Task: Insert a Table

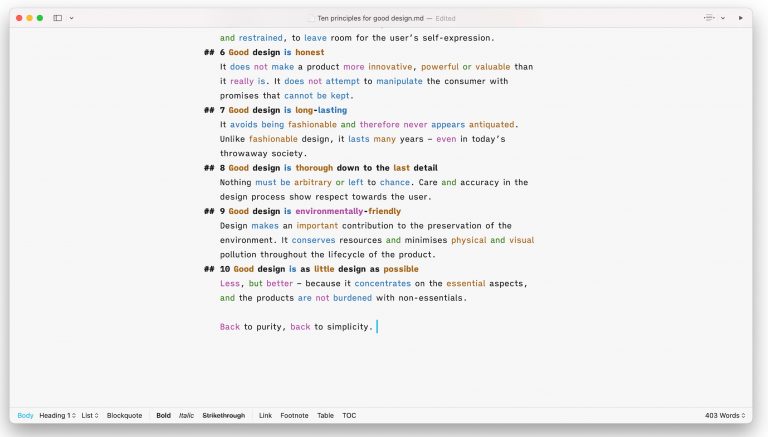Action: [x=325, y=415]
